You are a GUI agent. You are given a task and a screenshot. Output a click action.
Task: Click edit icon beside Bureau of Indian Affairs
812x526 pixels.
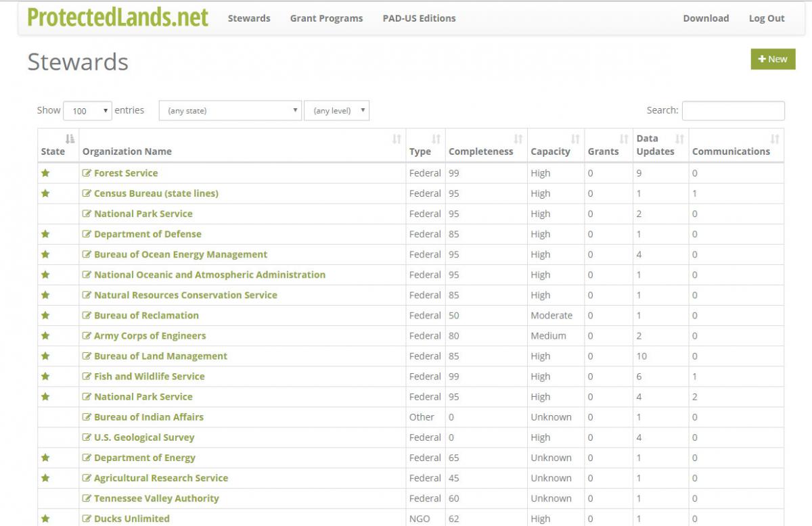(x=87, y=417)
